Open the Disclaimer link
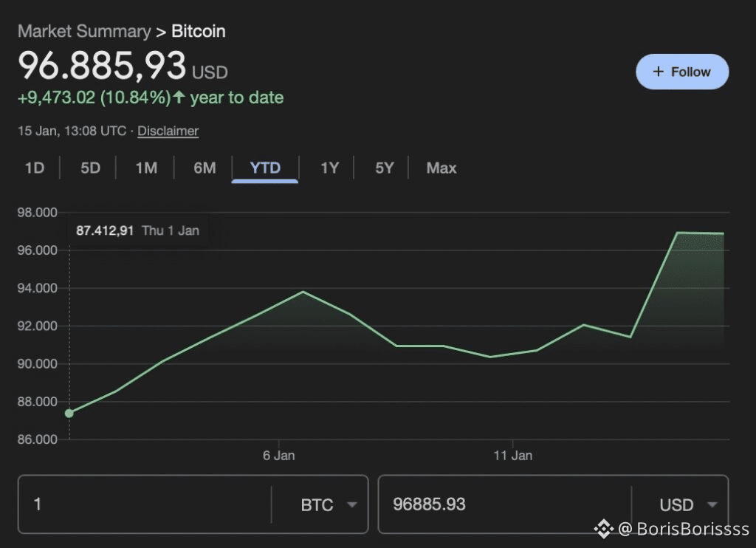The width and height of the screenshot is (756, 548). click(x=168, y=131)
